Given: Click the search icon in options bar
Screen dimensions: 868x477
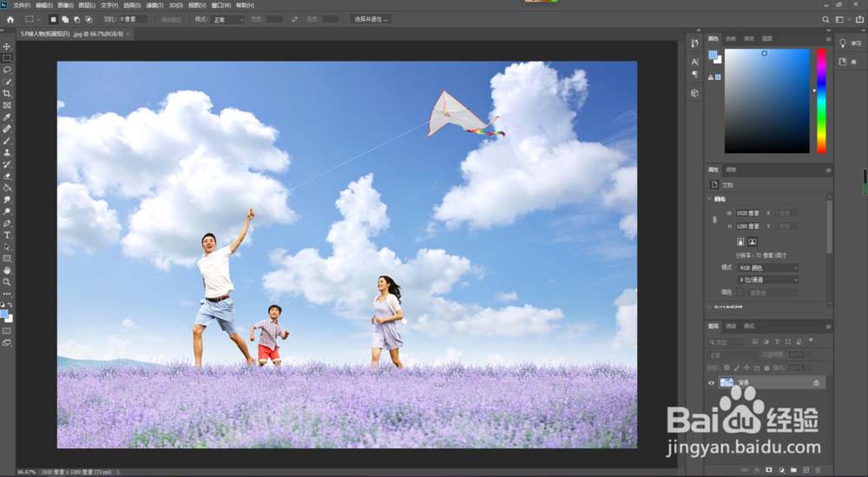Looking at the screenshot, I should (x=825, y=19).
